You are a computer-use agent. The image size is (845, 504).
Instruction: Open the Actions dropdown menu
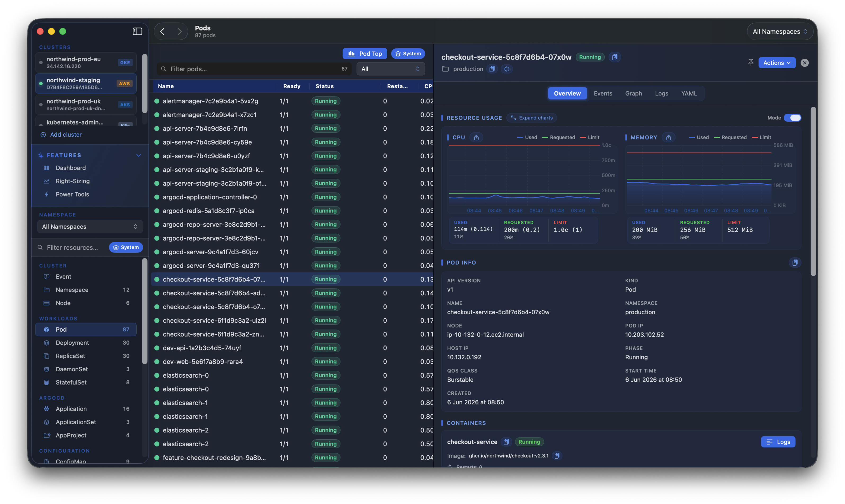tap(777, 63)
